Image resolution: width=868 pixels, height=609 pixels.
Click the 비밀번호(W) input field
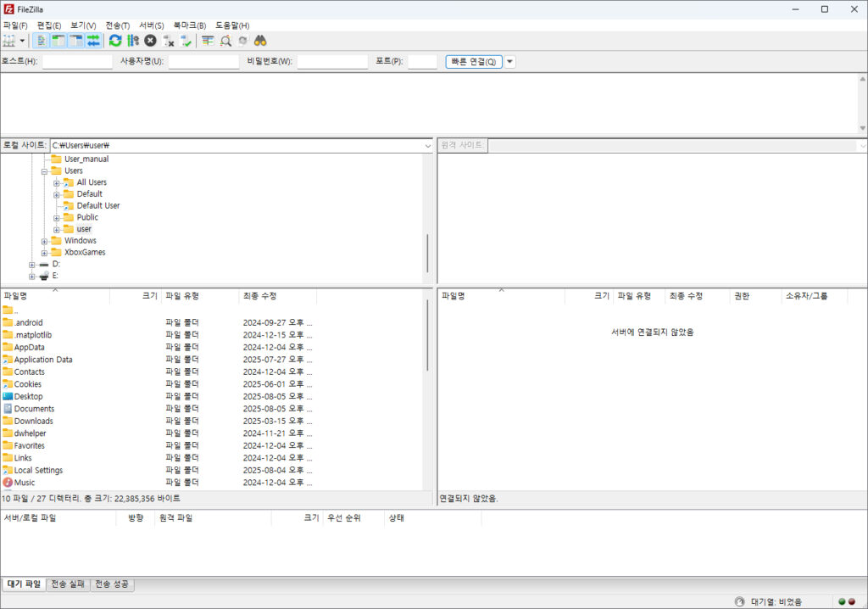coord(332,62)
